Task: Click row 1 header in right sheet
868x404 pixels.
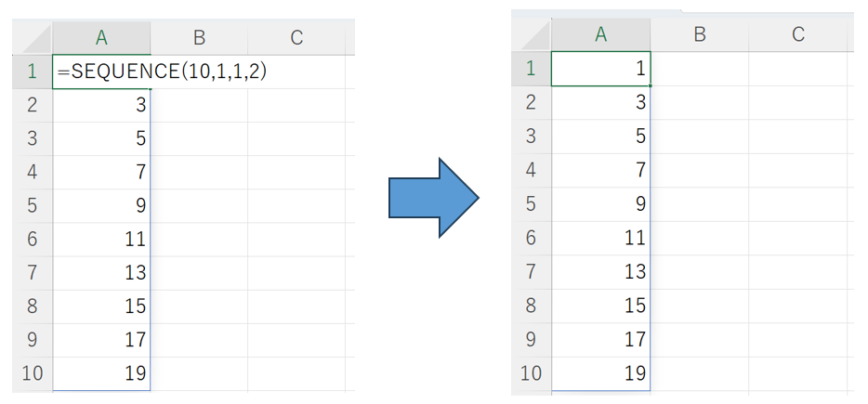Action: 532,69
